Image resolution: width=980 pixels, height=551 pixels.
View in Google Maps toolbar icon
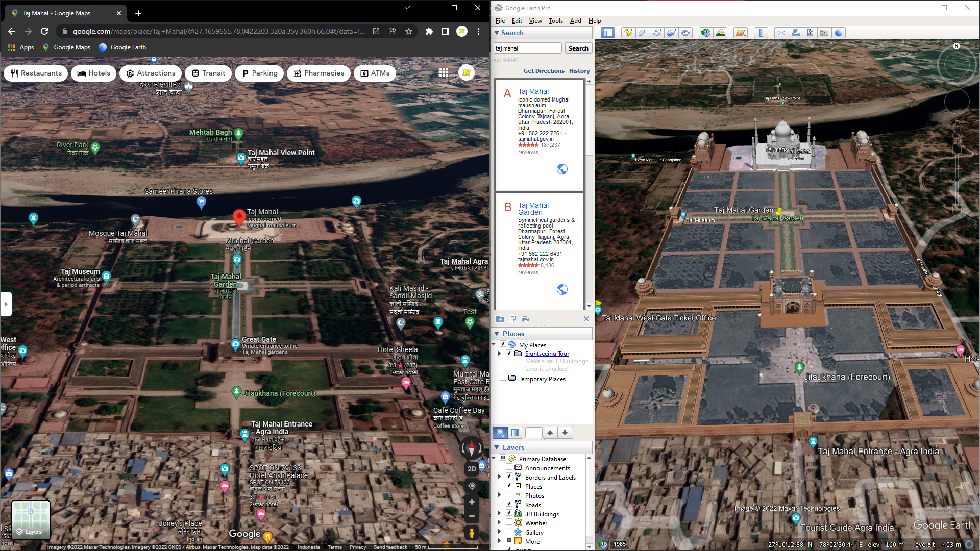click(x=824, y=33)
